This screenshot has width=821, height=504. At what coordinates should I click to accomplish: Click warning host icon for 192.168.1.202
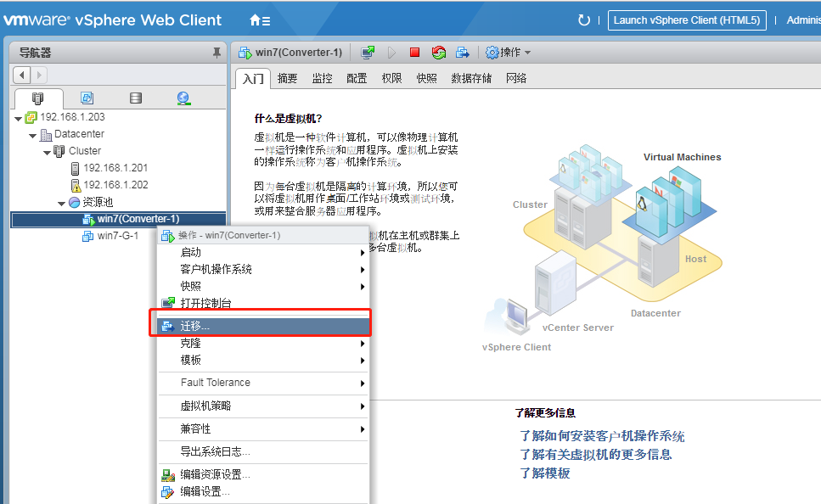coord(76,185)
